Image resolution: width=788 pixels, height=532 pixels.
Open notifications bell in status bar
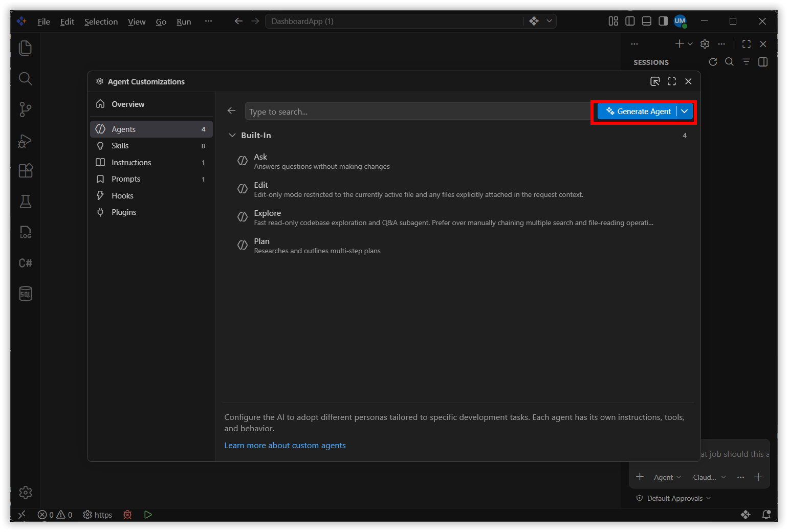click(766, 515)
